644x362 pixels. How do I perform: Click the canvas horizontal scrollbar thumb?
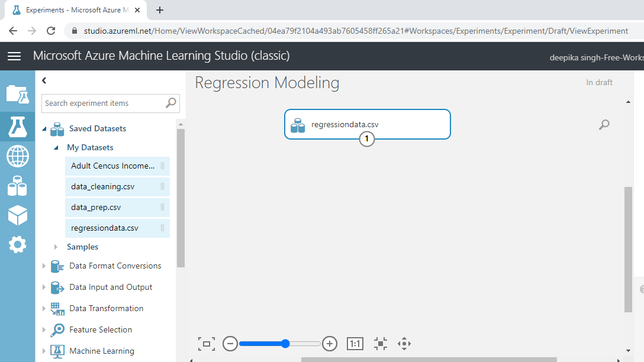pyautogui.click(x=429, y=360)
